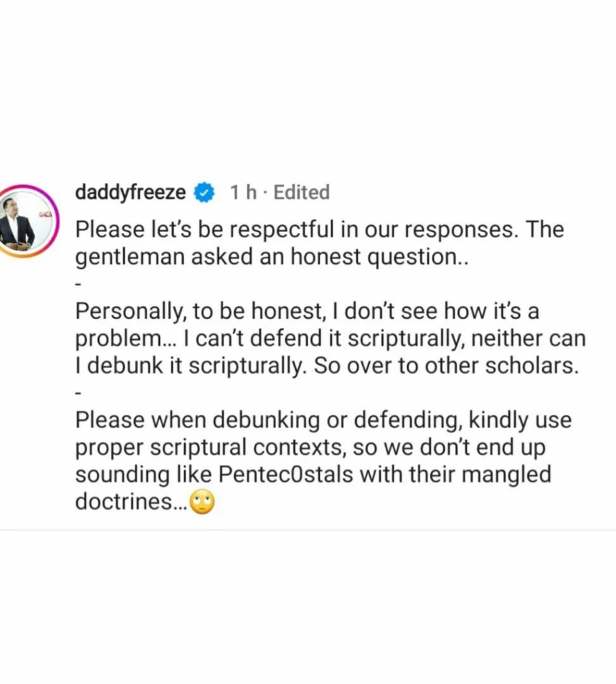Click the daddyfreeze username
Viewport: 616px width, 684px height.
130,193
